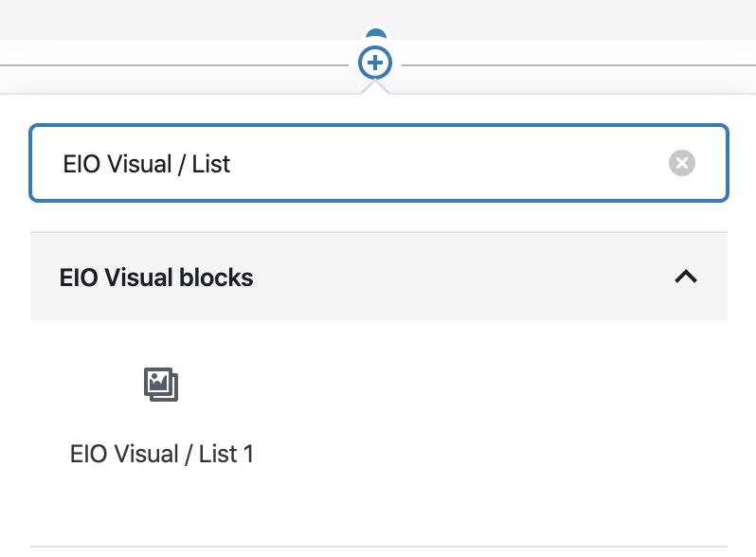Click the text 'EIO Visual / List' in the search box

pyautogui.click(x=147, y=164)
